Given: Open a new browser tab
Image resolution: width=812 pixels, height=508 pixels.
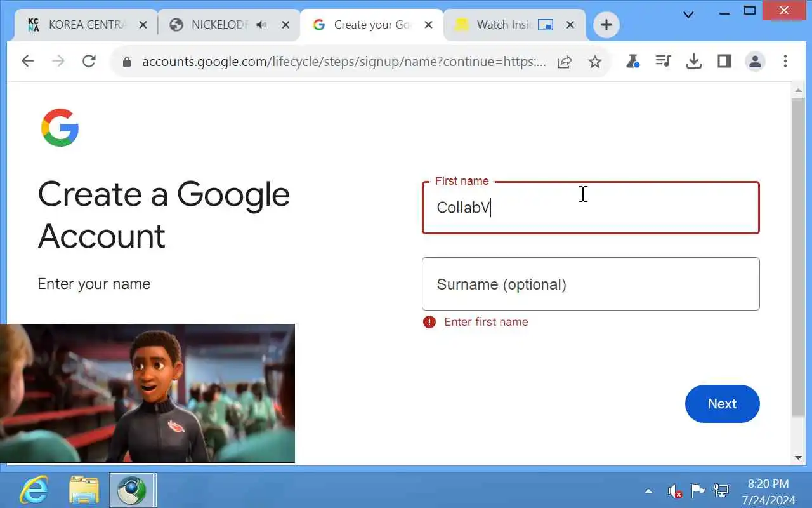Looking at the screenshot, I should click(x=606, y=25).
